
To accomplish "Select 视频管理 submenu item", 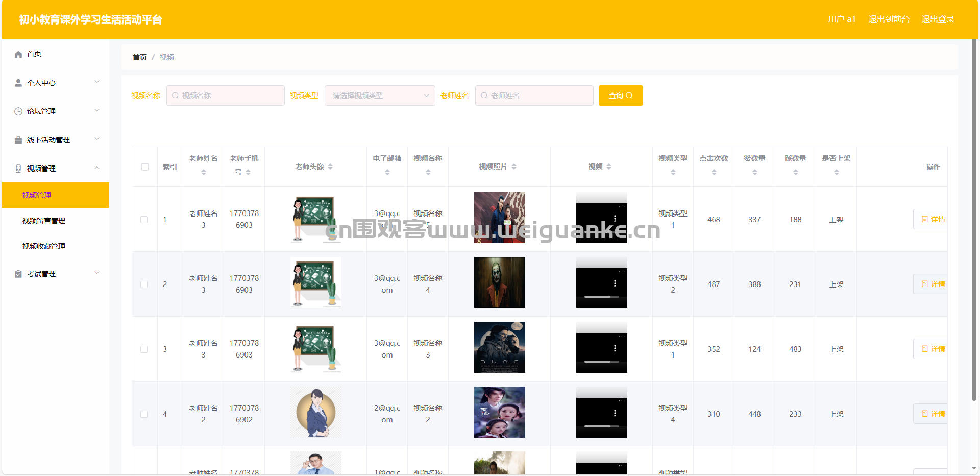I will 56,195.
